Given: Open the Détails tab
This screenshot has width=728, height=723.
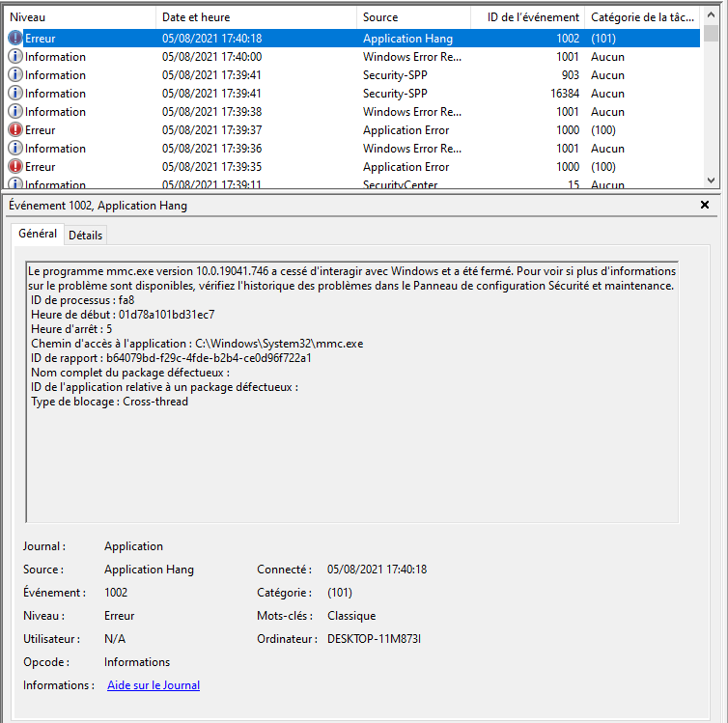Looking at the screenshot, I should coord(85,236).
